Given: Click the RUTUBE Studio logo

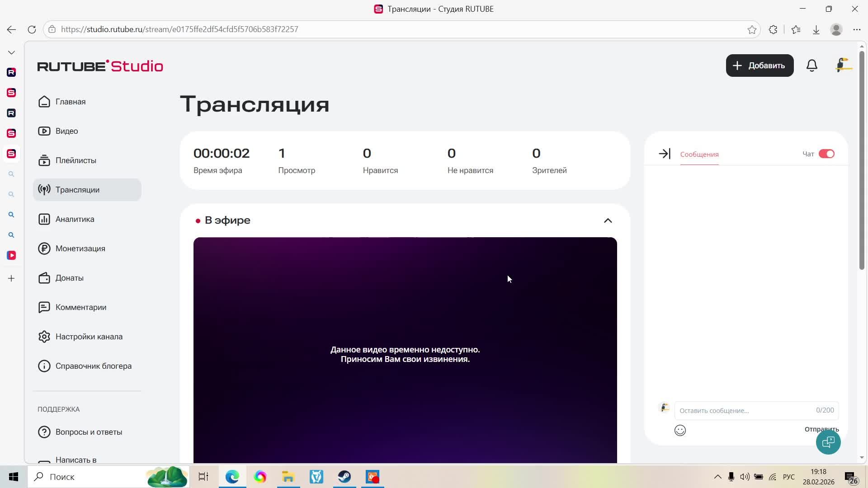Looking at the screenshot, I should click(x=100, y=66).
